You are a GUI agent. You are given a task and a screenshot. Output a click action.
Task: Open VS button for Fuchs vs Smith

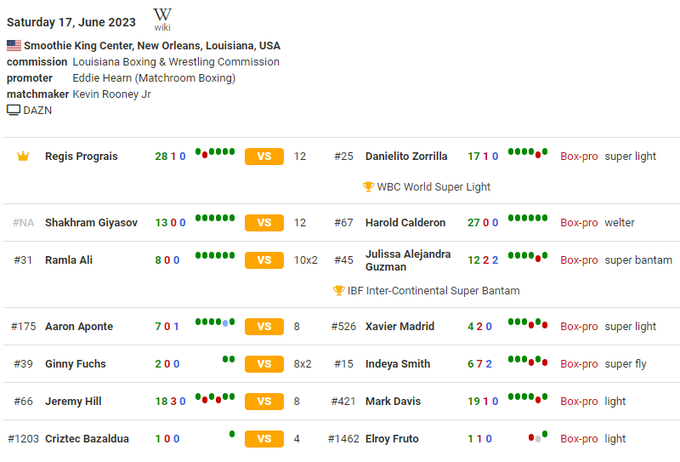coord(264,364)
